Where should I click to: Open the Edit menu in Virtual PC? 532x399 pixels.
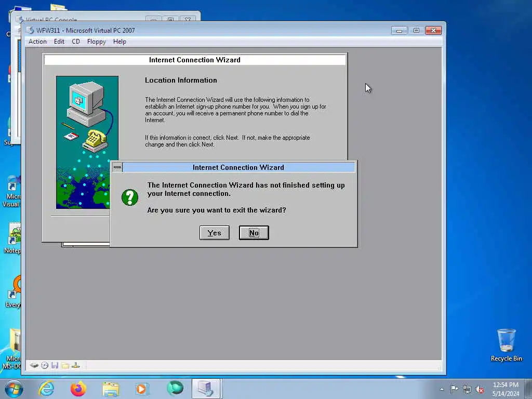coord(59,42)
